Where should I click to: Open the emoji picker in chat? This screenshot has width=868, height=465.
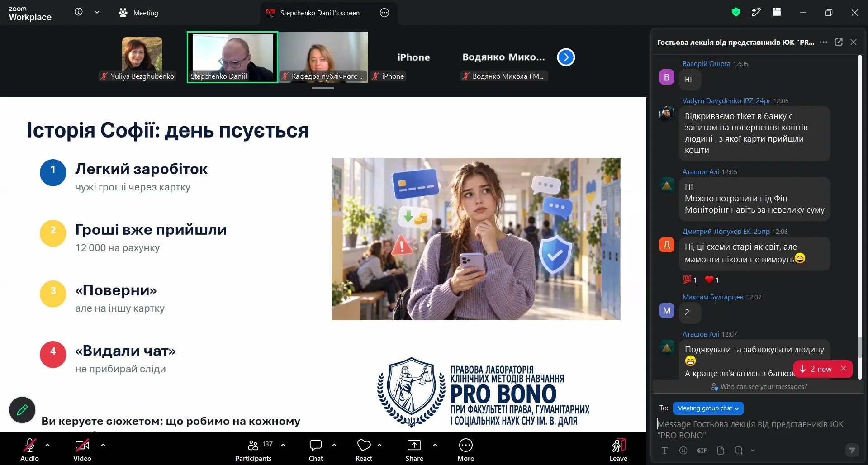[x=683, y=450]
